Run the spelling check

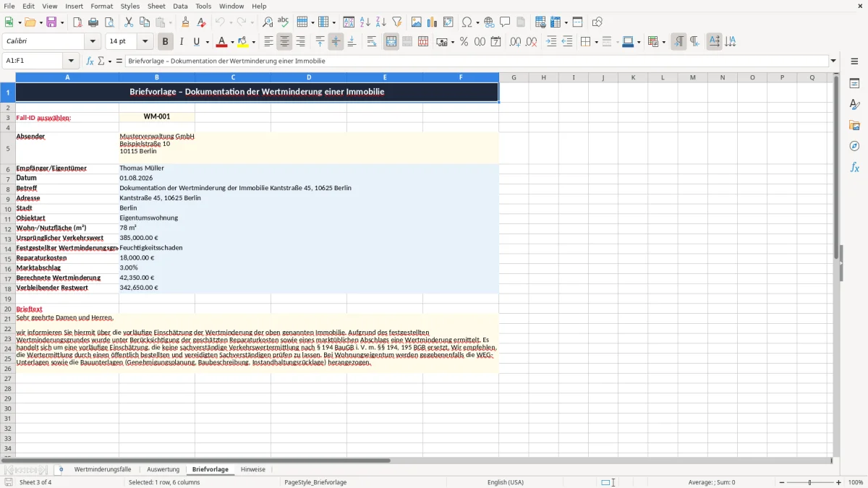[284, 22]
